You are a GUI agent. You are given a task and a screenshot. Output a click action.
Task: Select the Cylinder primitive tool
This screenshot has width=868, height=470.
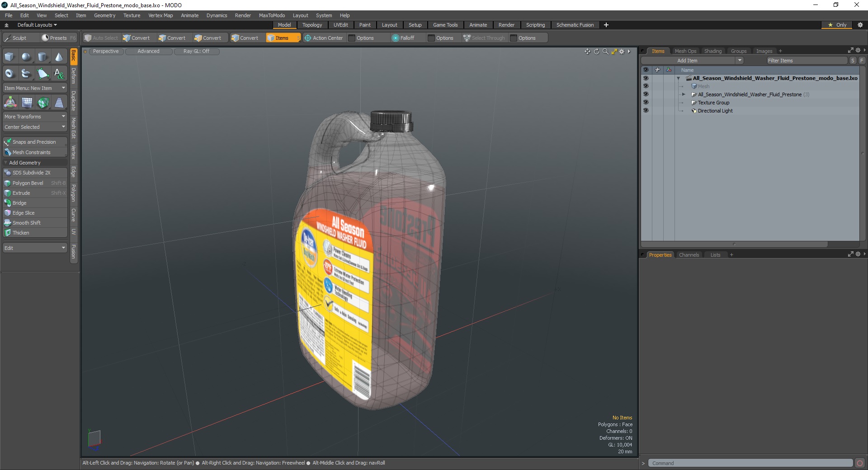coord(42,57)
